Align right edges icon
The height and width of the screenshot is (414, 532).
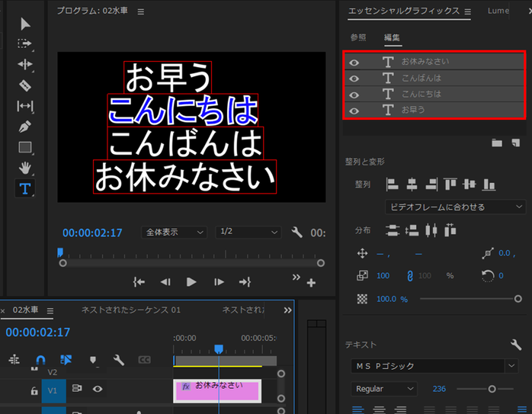[x=431, y=185]
